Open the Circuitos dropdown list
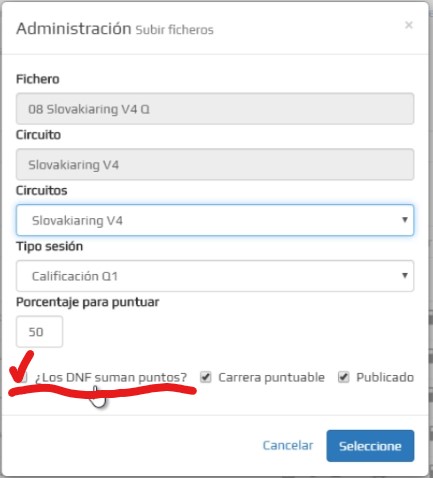Screen dimensions: 433x478 coord(215,220)
